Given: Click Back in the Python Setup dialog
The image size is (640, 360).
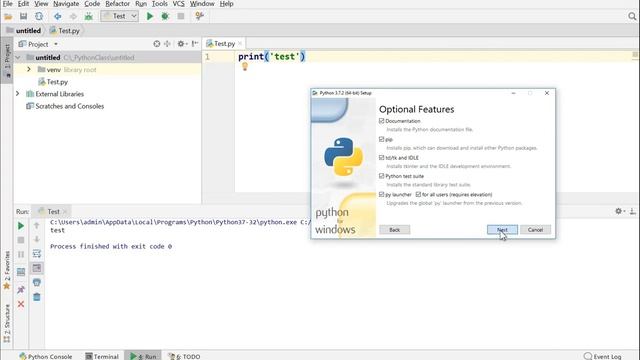Looking at the screenshot, I should click(x=394, y=230).
